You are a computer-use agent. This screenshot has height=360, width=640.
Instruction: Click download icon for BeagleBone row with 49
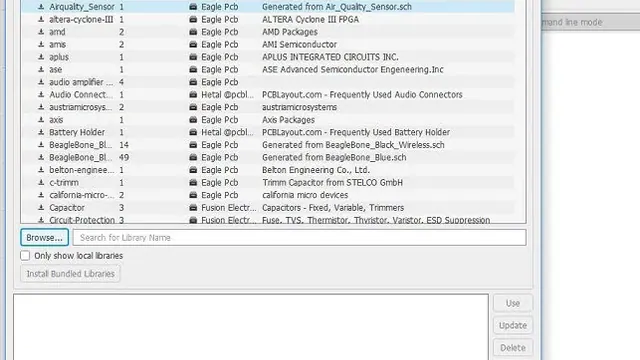point(41,158)
